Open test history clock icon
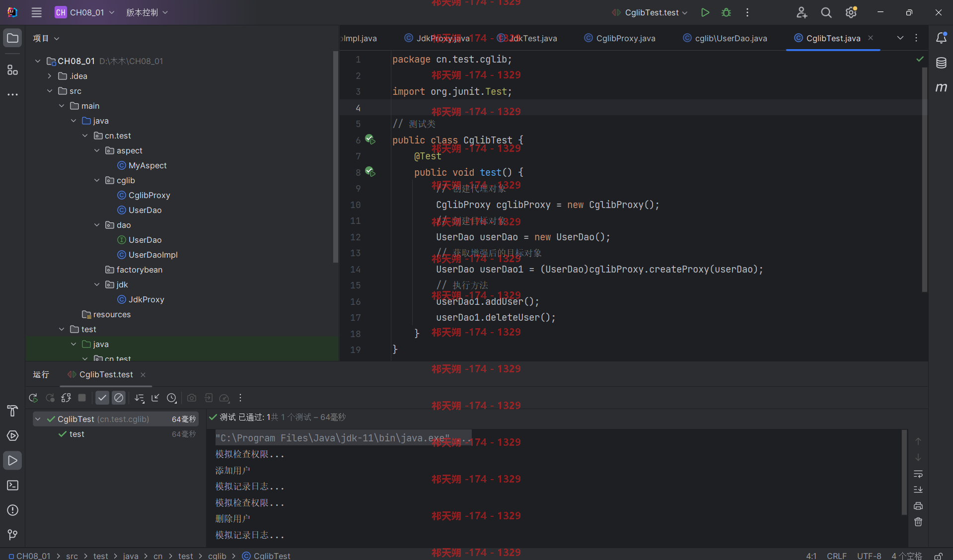 point(171,398)
